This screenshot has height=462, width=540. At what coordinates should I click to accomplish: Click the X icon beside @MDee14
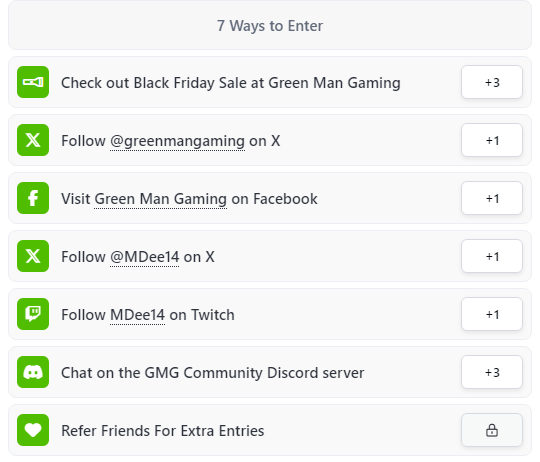[33, 256]
